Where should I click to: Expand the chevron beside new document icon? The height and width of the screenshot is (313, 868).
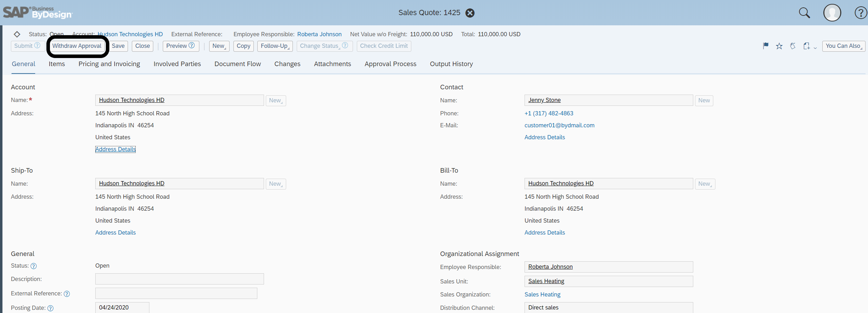click(x=815, y=47)
